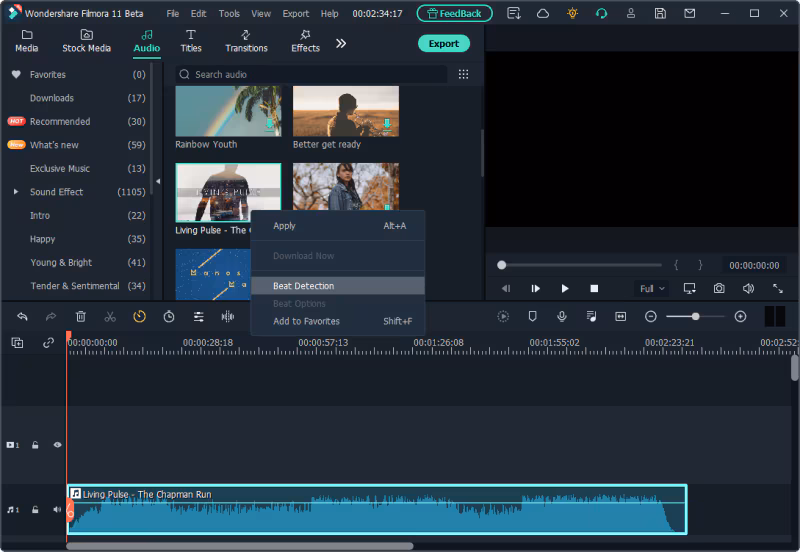The image size is (800, 552).
Task: Click the microphone voiceover record icon
Action: click(x=562, y=316)
